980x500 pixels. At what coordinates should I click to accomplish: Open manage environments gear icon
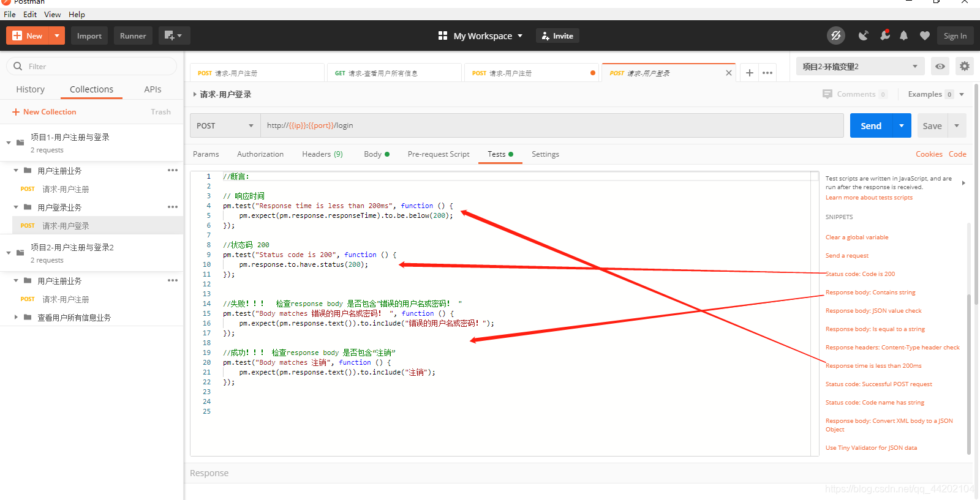click(965, 66)
